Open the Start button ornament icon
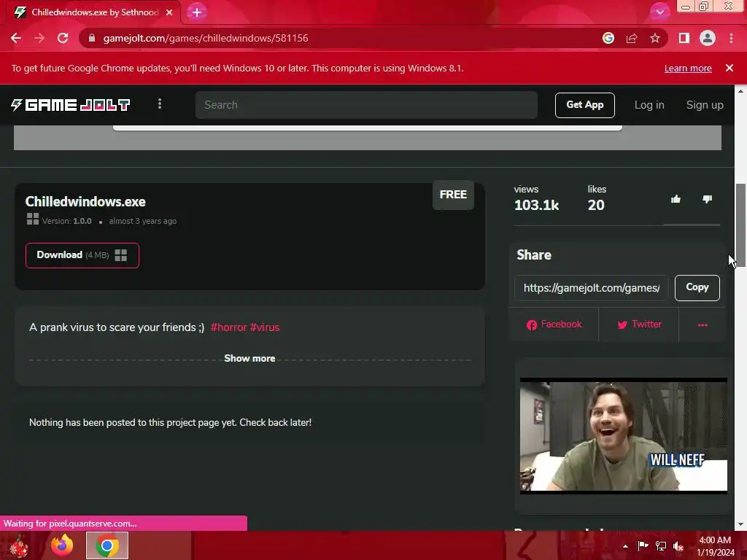Image resolution: width=747 pixels, height=560 pixels. click(18, 546)
